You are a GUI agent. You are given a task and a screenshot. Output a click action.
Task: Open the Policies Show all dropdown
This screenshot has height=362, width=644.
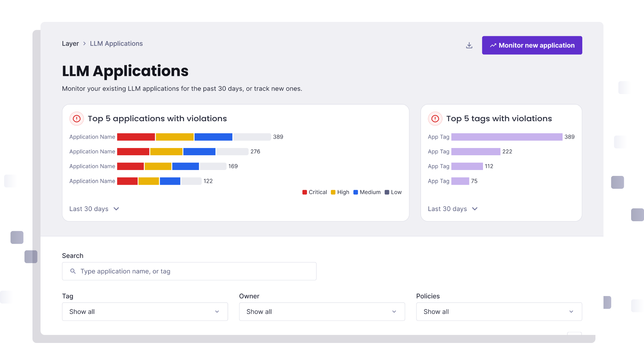point(499,312)
